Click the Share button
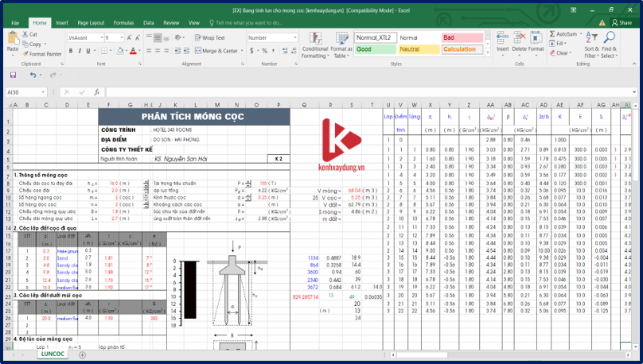 [621, 23]
